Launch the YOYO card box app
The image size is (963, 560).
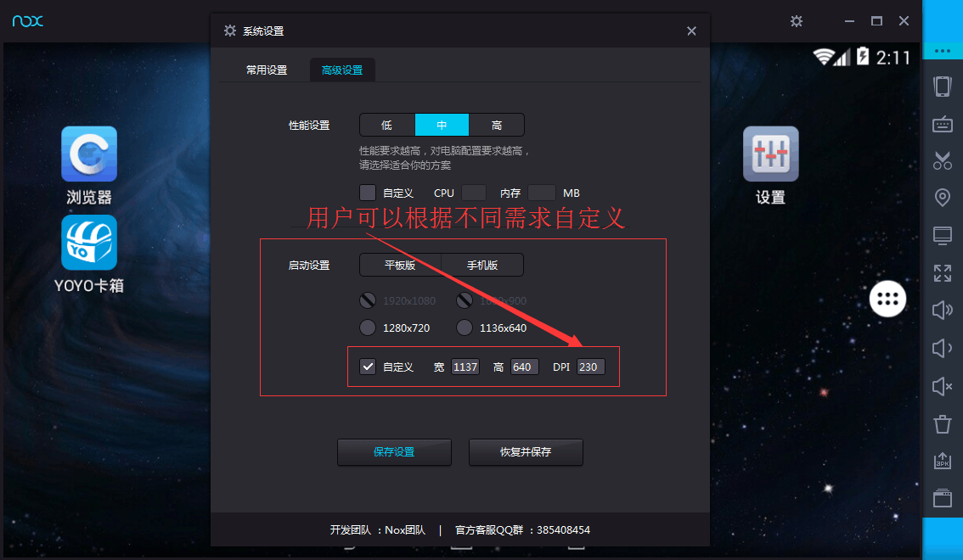pos(89,243)
